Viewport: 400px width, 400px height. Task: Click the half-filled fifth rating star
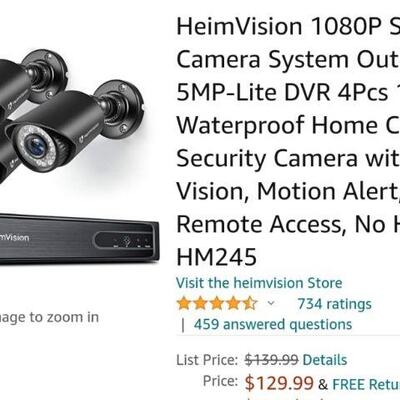point(250,304)
